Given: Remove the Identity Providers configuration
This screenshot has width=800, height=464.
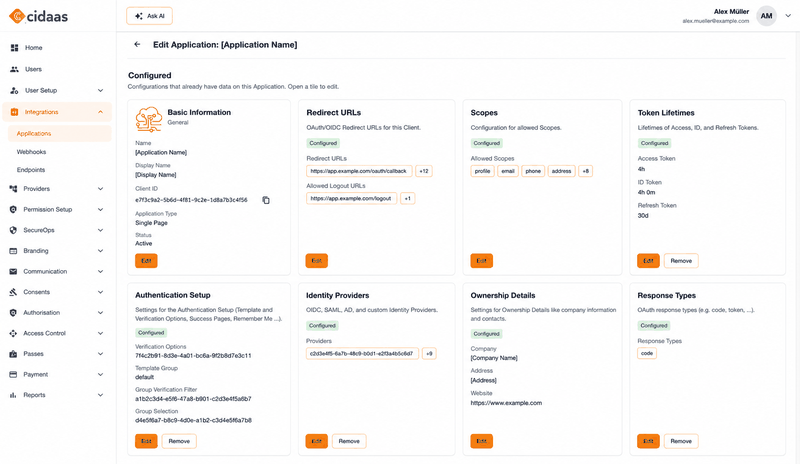Looking at the screenshot, I should [x=349, y=441].
